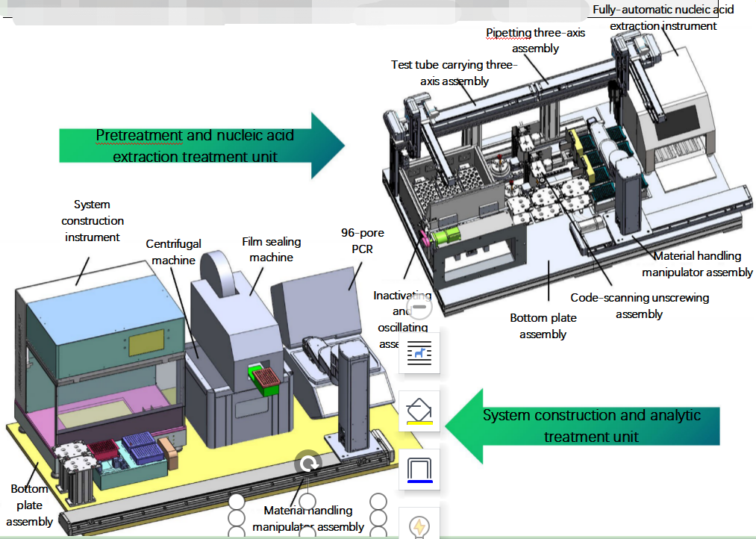Click the 'Code-scanning unscrewing assembly' label
This screenshot has height=539, width=756.
(x=640, y=305)
